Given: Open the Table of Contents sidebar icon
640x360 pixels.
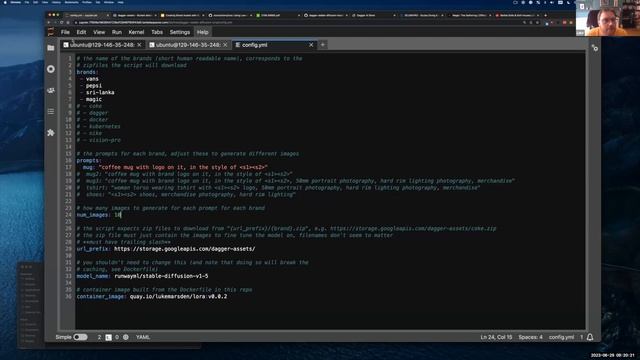Looking at the screenshot, I should (51, 111).
